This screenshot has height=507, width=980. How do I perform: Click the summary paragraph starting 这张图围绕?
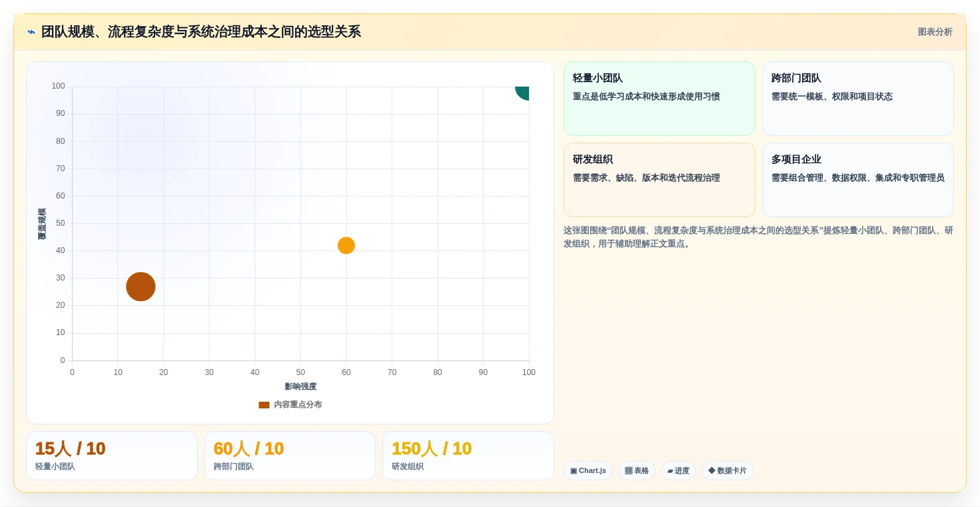[758, 237]
